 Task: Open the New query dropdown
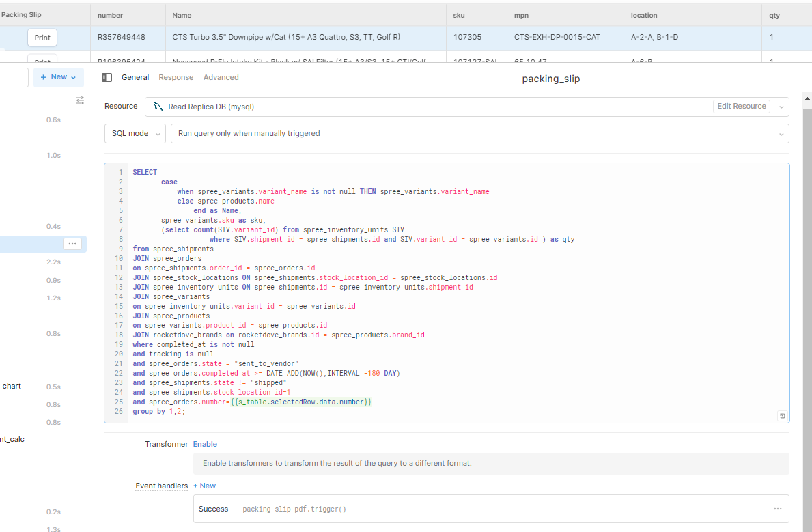click(59, 77)
